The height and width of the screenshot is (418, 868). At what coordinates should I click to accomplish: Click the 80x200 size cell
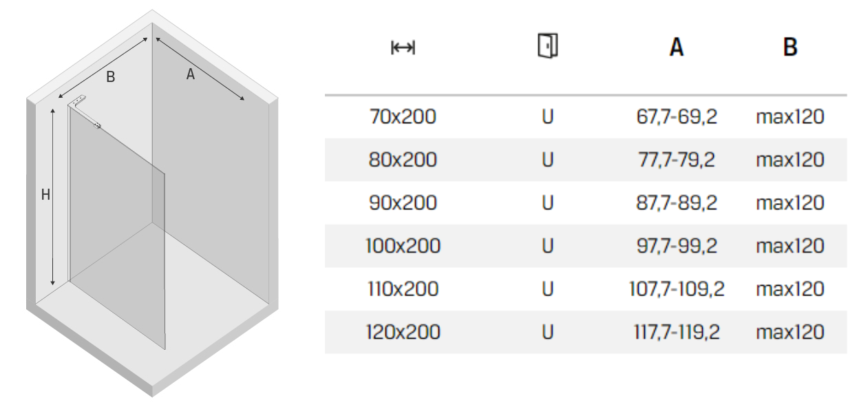tap(403, 160)
